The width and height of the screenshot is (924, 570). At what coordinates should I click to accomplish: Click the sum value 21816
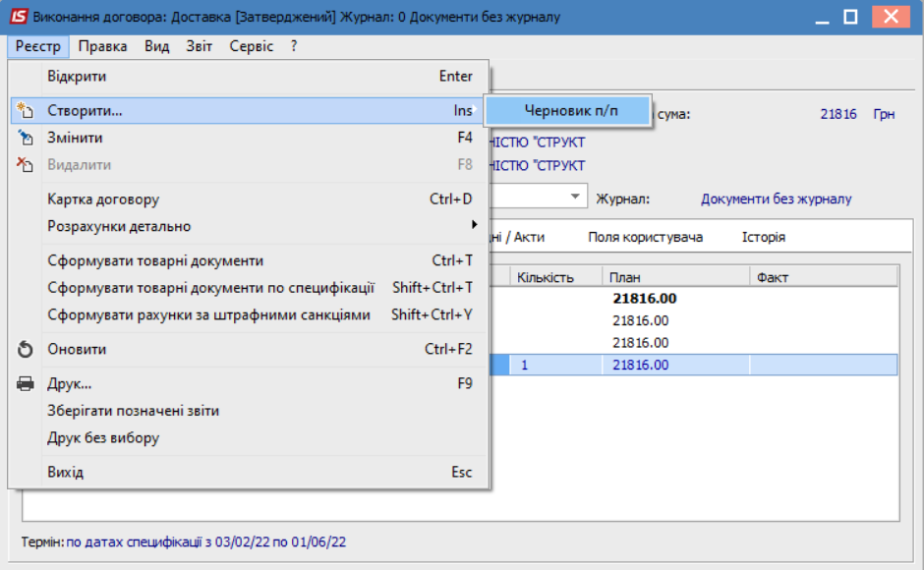pyautogui.click(x=837, y=114)
